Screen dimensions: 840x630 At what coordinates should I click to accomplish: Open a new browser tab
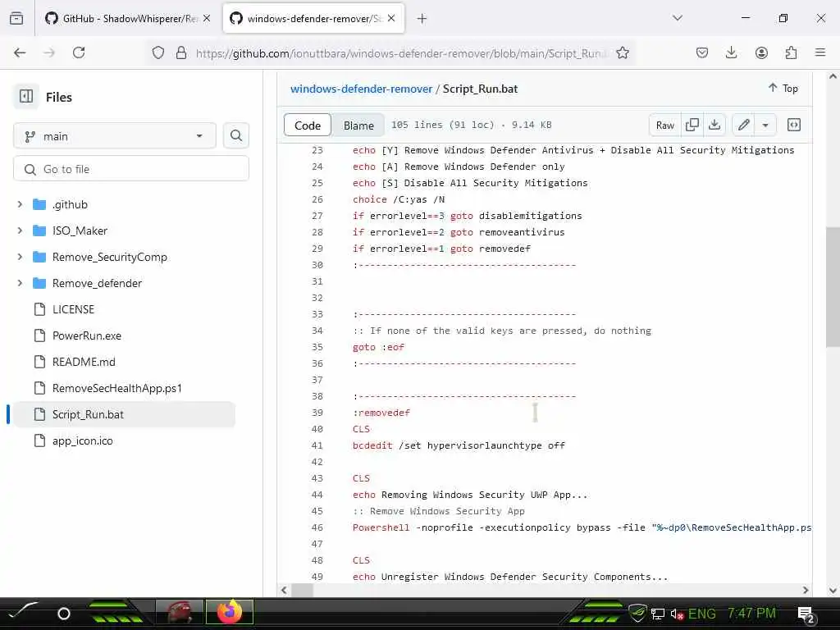click(422, 19)
